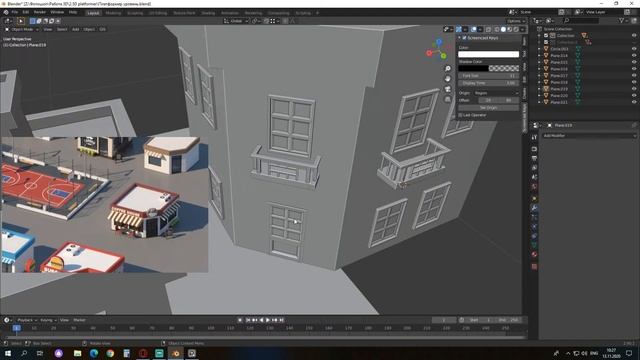Switch perspective/orthographic grid icon
The image size is (640, 360).
pos(448,99)
